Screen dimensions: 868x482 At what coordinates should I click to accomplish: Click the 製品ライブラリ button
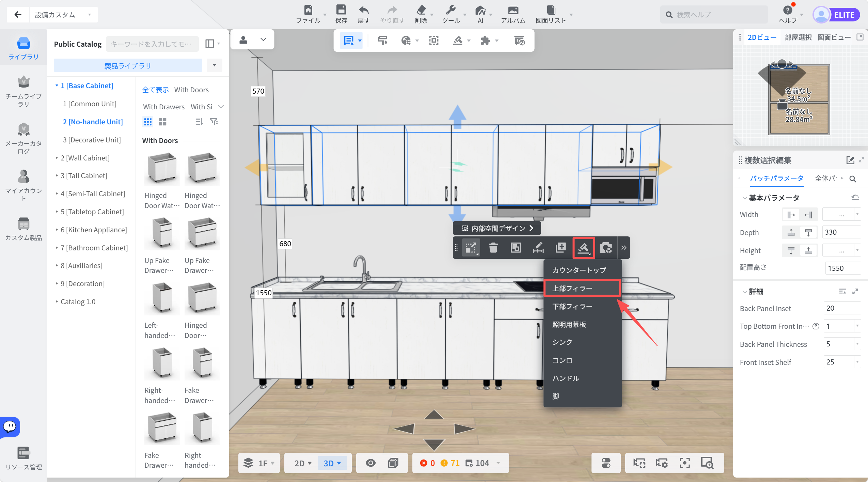[x=128, y=65]
